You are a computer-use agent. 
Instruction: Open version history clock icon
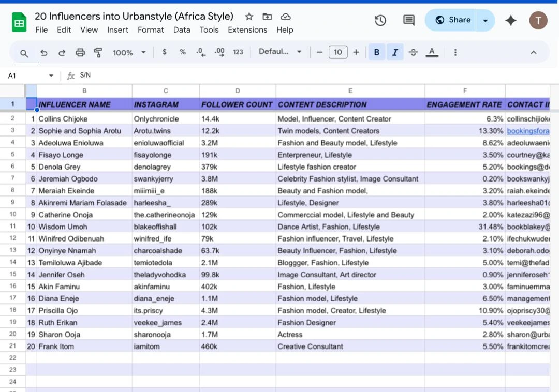[x=380, y=20]
